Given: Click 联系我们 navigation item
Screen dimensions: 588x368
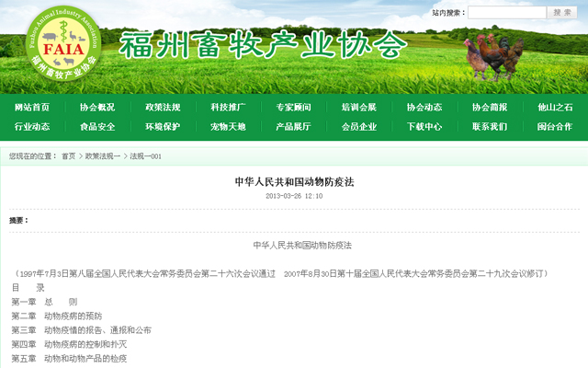Looking at the screenshot, I should coord(490,127).
